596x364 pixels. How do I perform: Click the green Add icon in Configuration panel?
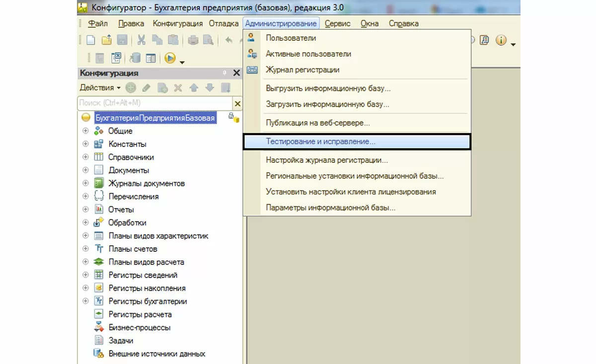[x=131, y=88]
